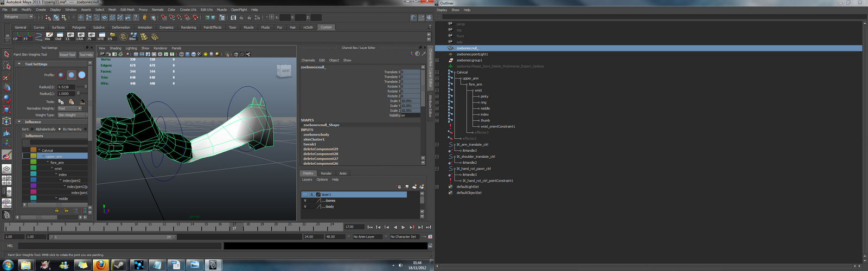Click the Tool Help button
The image size is (868, 271).
click(86, 55)
